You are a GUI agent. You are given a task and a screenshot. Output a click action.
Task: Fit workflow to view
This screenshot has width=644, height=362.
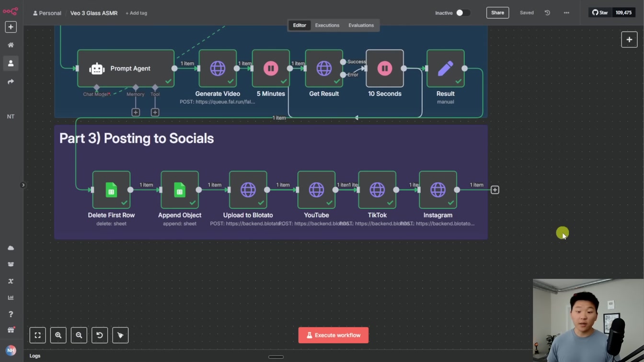point(37,335)
